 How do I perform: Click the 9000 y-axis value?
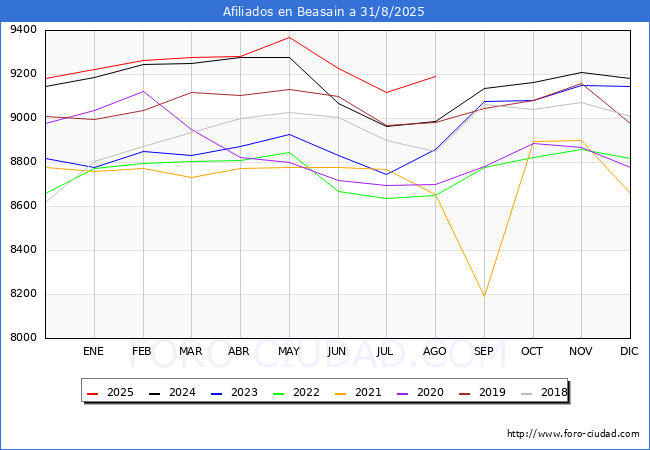[x=24, y=118]
